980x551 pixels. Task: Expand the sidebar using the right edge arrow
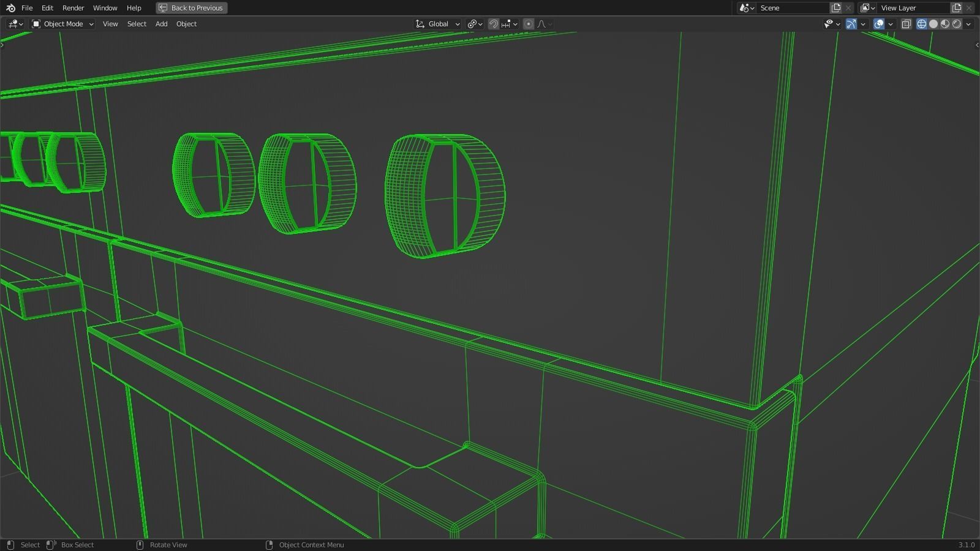(x=976, y=45)
